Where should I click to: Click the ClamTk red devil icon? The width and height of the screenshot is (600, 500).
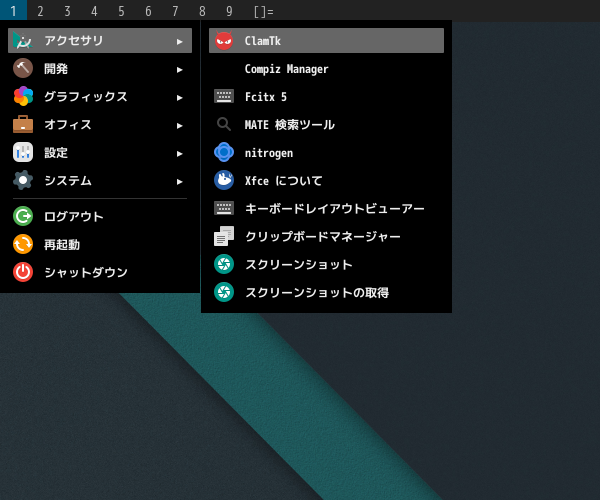pos(224,41)
